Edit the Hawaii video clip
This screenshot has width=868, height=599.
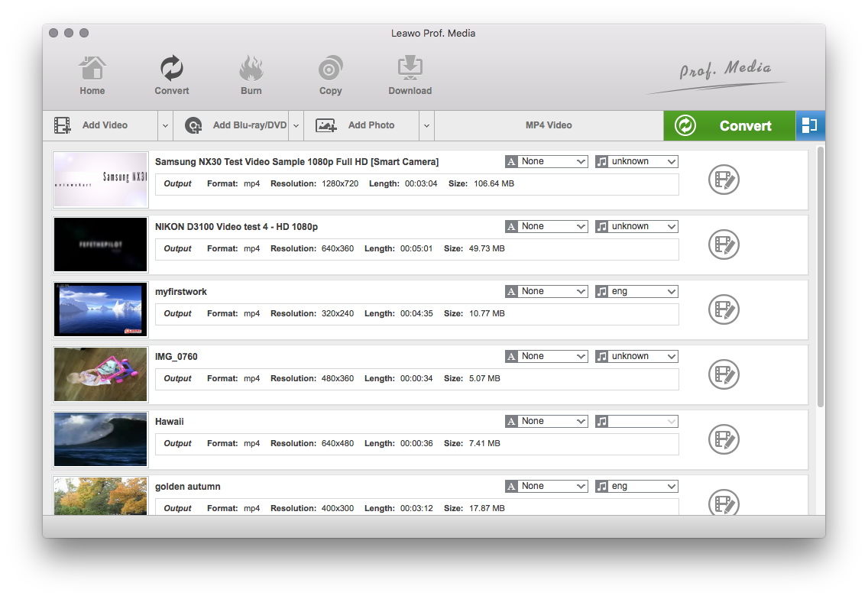[x=723, y=440]
